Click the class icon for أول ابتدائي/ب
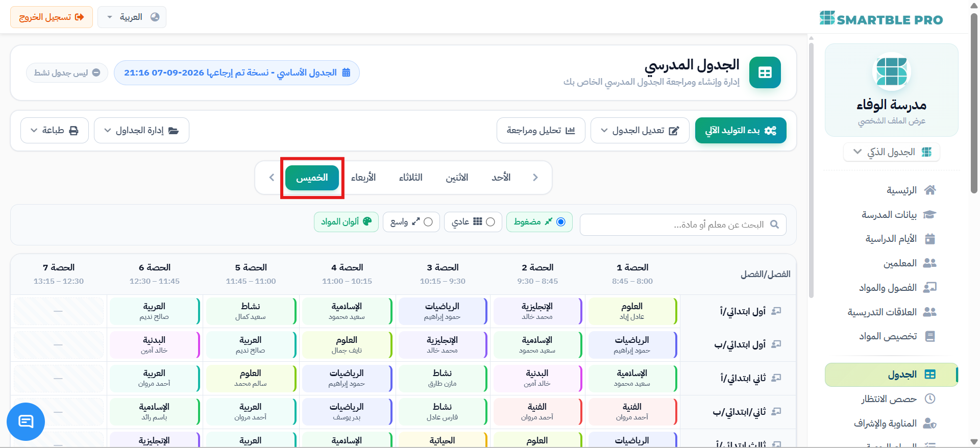The height and width of the screenshot is (448, 980). click(776, 344)
